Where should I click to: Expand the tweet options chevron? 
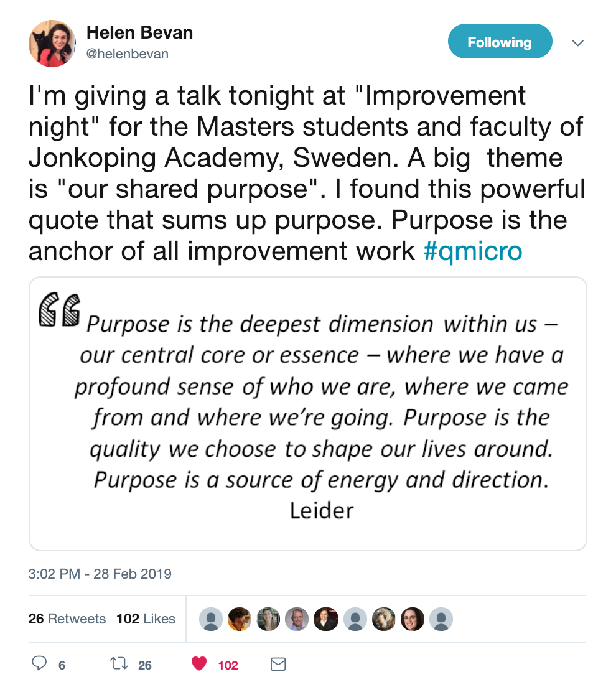click(577, 43)
